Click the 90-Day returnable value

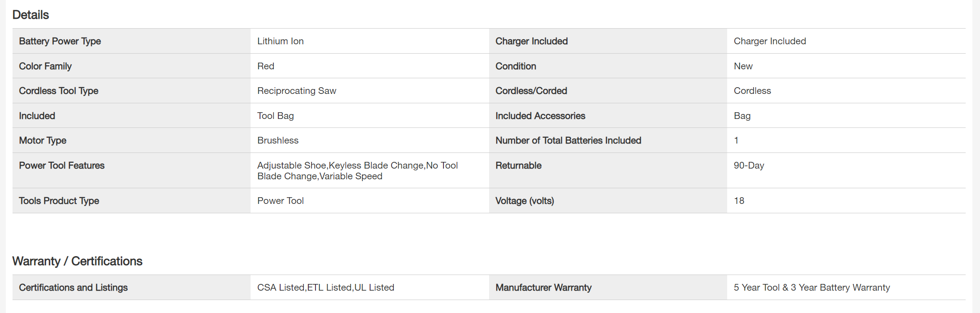[749, 165]
